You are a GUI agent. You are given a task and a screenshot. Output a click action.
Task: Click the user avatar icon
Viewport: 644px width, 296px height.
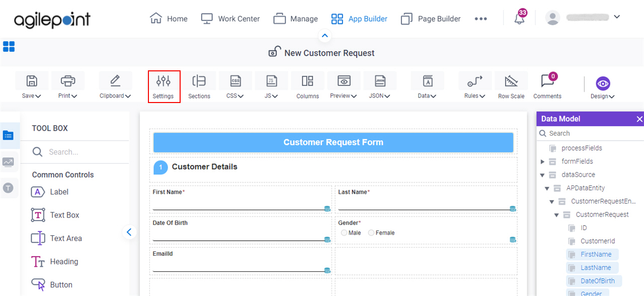click(552, 18)
